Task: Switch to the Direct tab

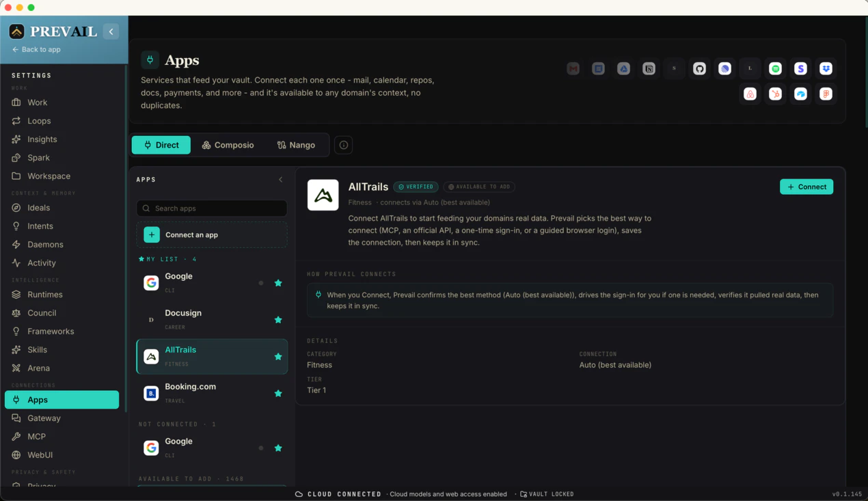Action: (x=161, y=145)
